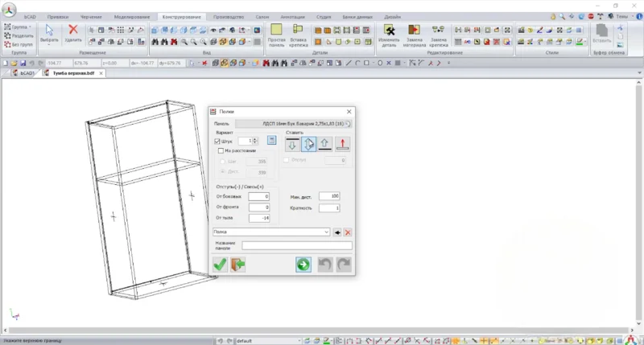
Task: Click the red Удалить delete icon
Action: (72, 32)
